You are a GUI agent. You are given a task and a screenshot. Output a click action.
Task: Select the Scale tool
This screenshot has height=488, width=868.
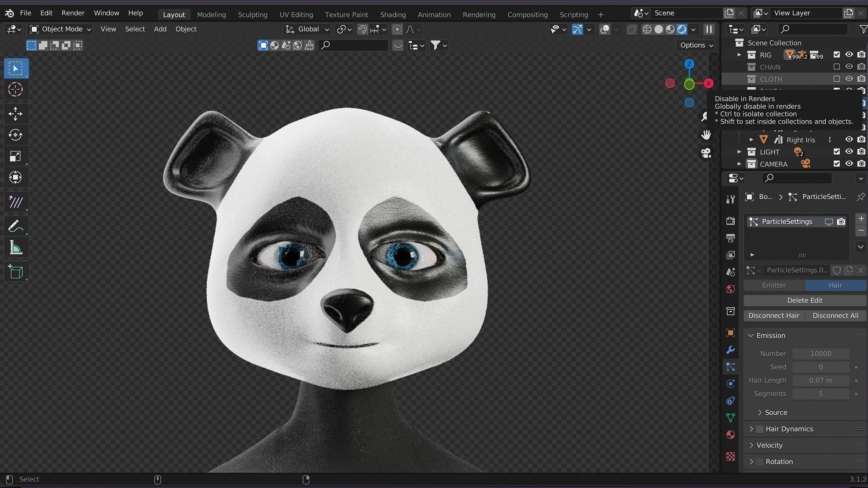tap(16, 156)
